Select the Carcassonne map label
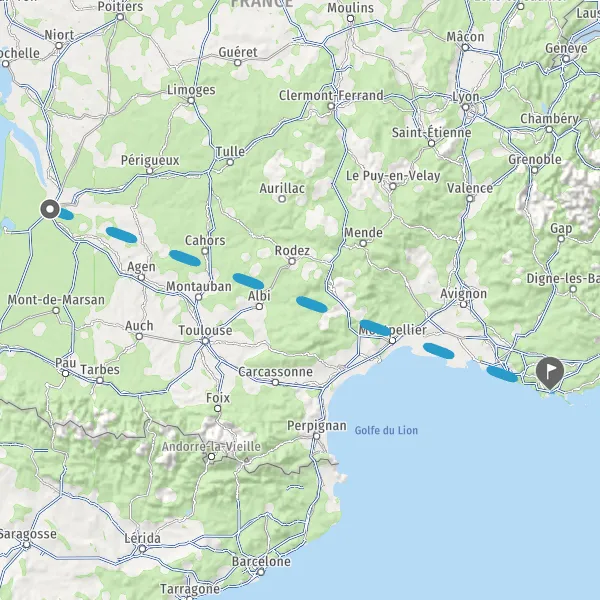Image resolution: width=600 pixels, height=600 pixels. click(276, 372)
